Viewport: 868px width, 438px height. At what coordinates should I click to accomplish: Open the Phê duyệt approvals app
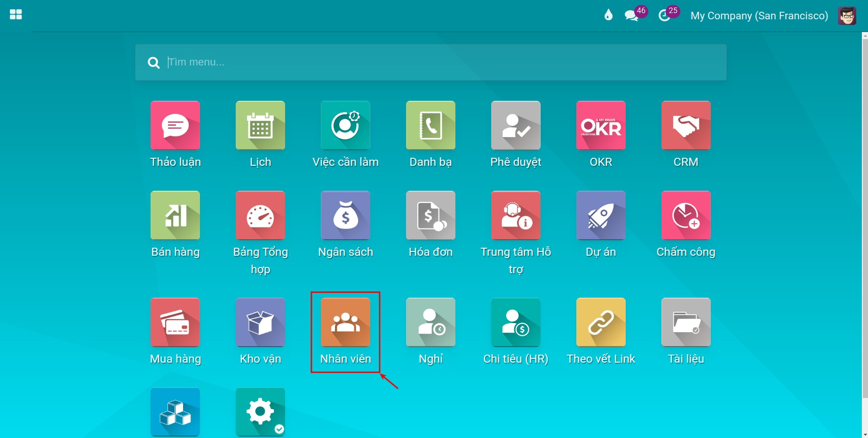pos(516,125)
